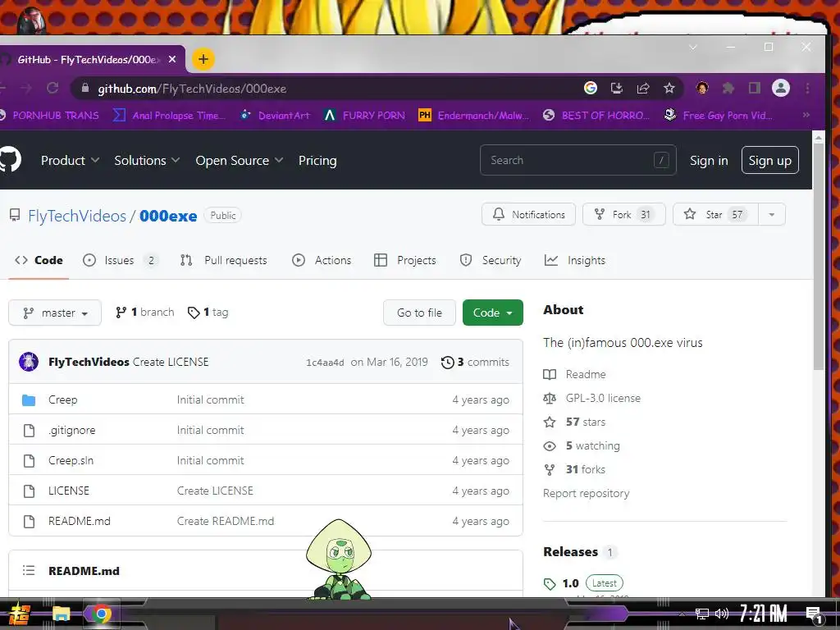Open the master branch dropdown
Screen dimensions: 840x630
(x=55, y=313)
